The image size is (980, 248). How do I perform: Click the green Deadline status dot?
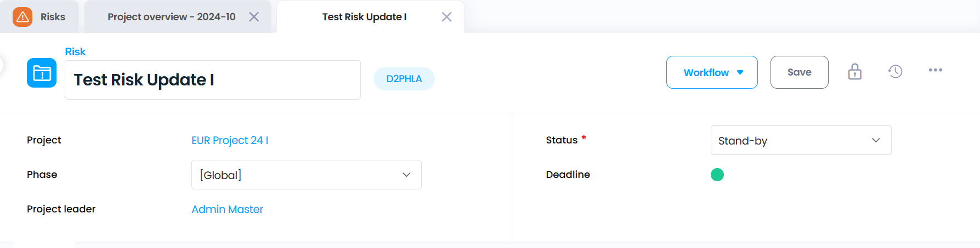point(717,175)
